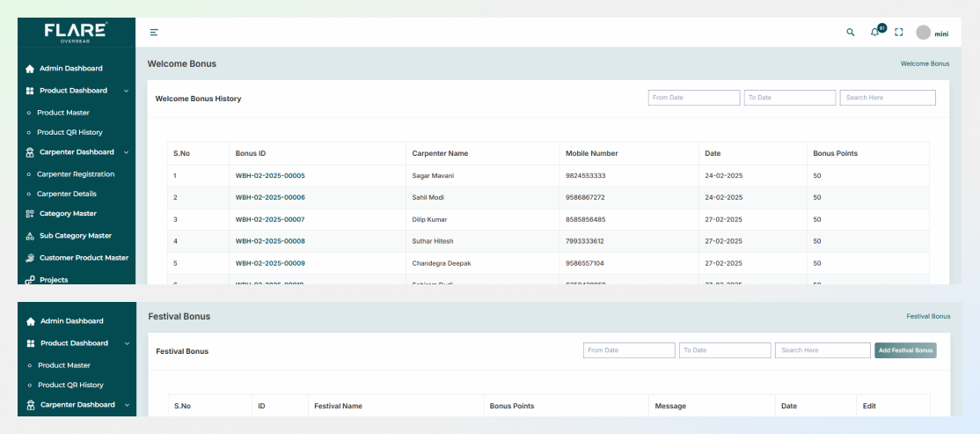Open bonus WBH-02-2025-00008
This screenshot has width=980, height=434.
click(x=270, y=241)
